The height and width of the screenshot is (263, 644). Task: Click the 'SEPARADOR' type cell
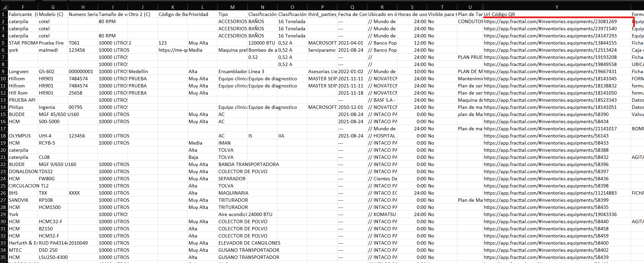click(232, 179)
